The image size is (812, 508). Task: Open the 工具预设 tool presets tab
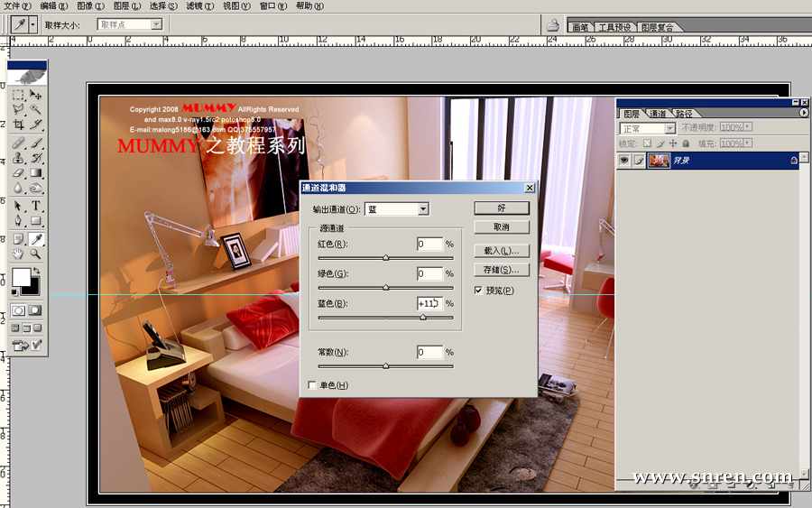(x=615, y=27)
